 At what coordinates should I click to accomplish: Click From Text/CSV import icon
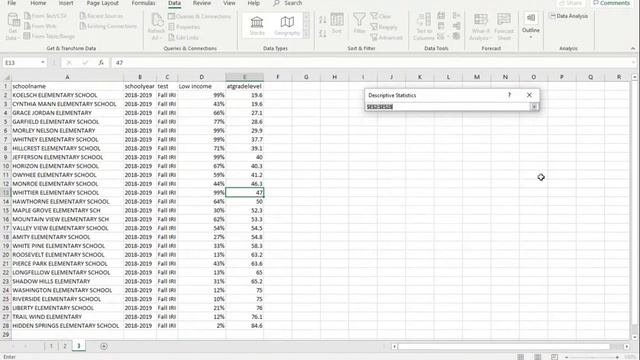(x=27, y=16)
